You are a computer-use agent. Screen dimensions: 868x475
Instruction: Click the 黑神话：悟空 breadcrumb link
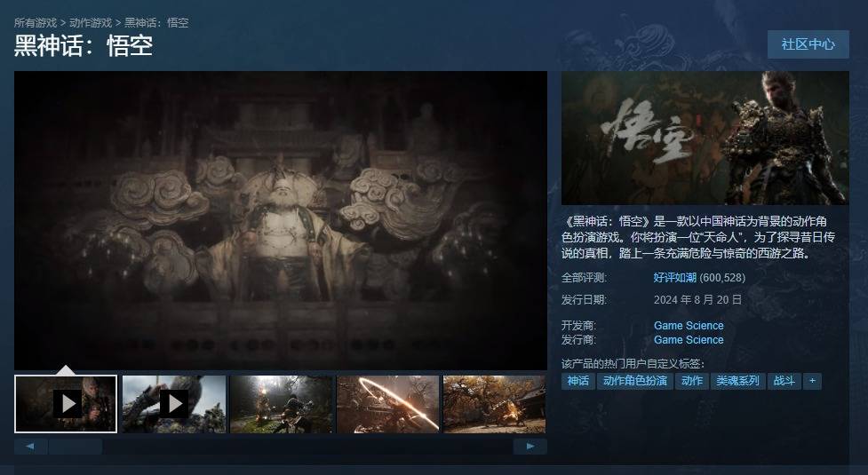point(156,22)
